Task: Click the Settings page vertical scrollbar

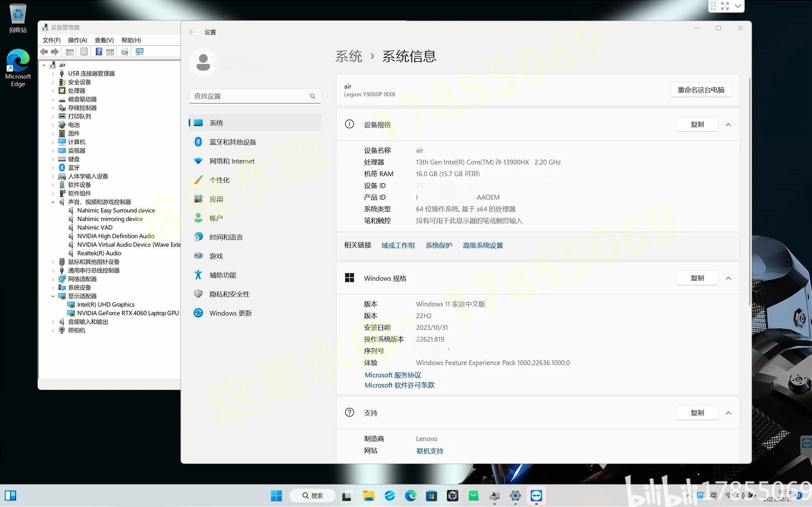Action: [750, 191]
